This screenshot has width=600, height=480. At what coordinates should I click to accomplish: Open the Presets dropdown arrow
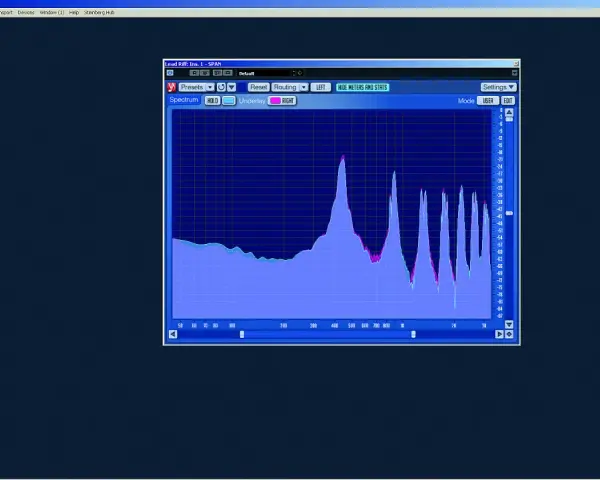point(210,87)
